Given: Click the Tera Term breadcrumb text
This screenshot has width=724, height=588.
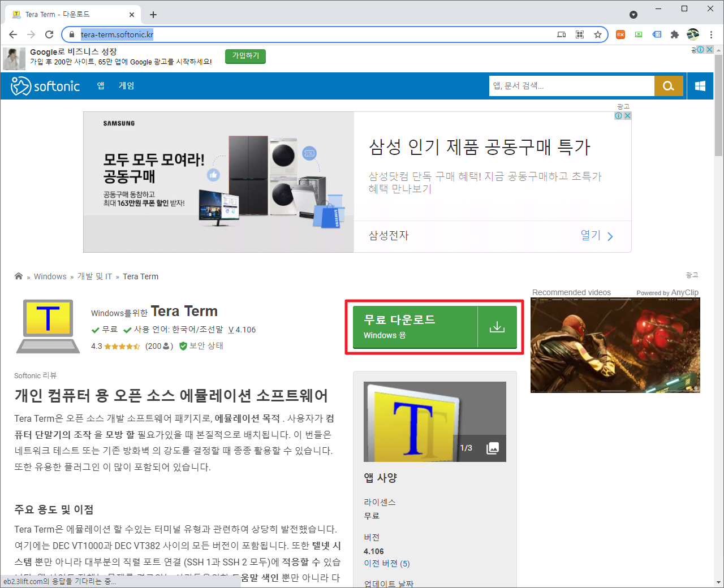Looking at the screenshot, I should click(141, 276).
